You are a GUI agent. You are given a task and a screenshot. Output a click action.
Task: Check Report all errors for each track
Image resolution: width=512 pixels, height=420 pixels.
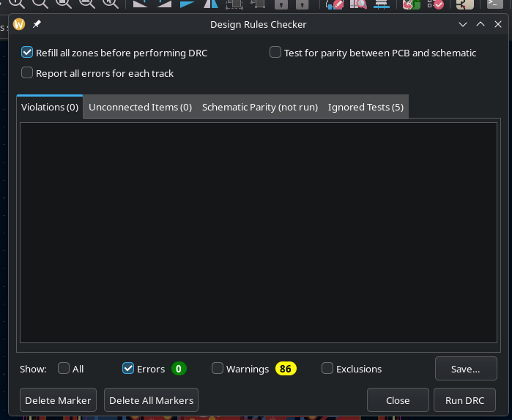(x=28, y=73)
